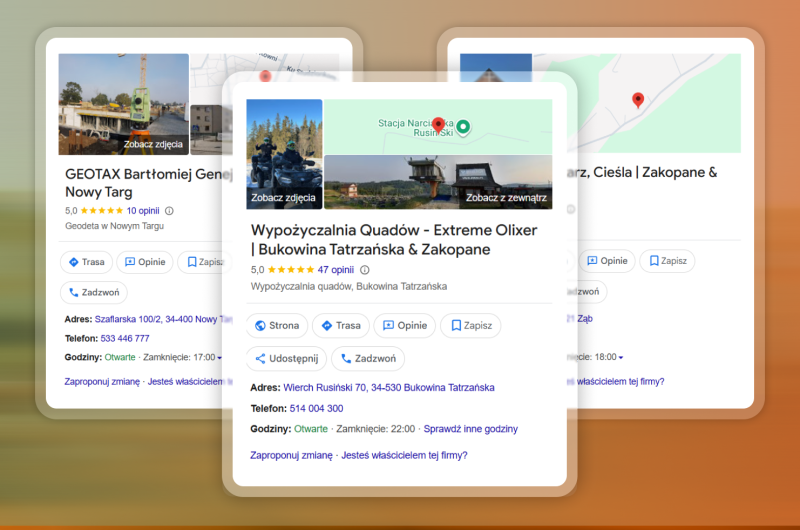The height and width of the screenshot is (530, 800).
Task: Click Sprawdź inne godziny link
Action: 470,429
